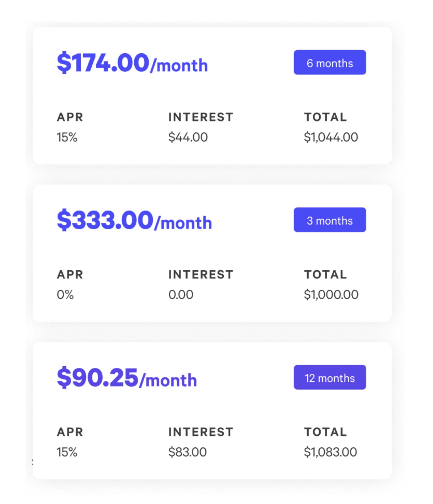Click the APR label above 0%
Screen dimensions: 433x504
tap(70, 274)
